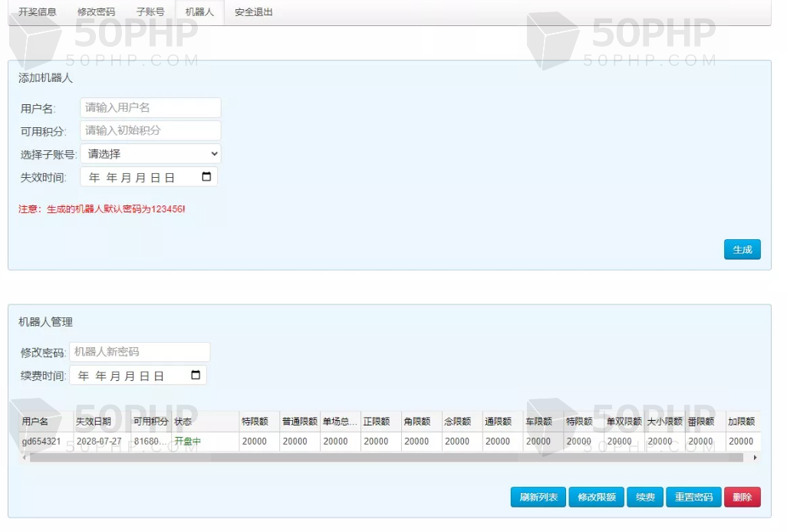The width and height of the screenshot is (787, 532).
Task: Click the 机器人新密码 input field
Action: 140,353
